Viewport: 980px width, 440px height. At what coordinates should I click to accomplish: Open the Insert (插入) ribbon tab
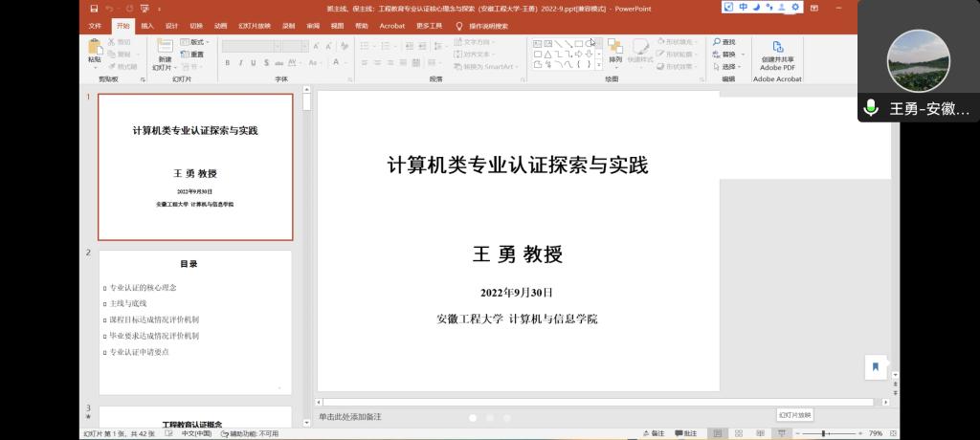[147, 26]
